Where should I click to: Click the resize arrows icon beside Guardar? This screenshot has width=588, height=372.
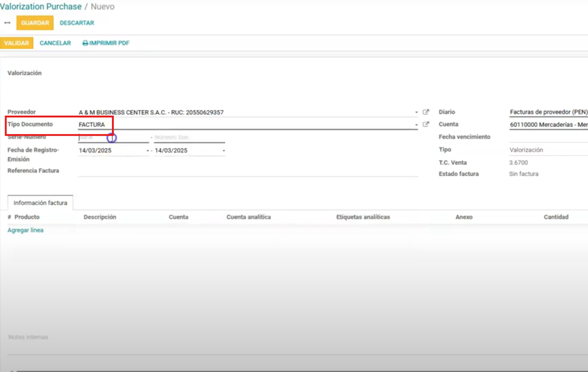pyautogui.click(x=7, y=23)
